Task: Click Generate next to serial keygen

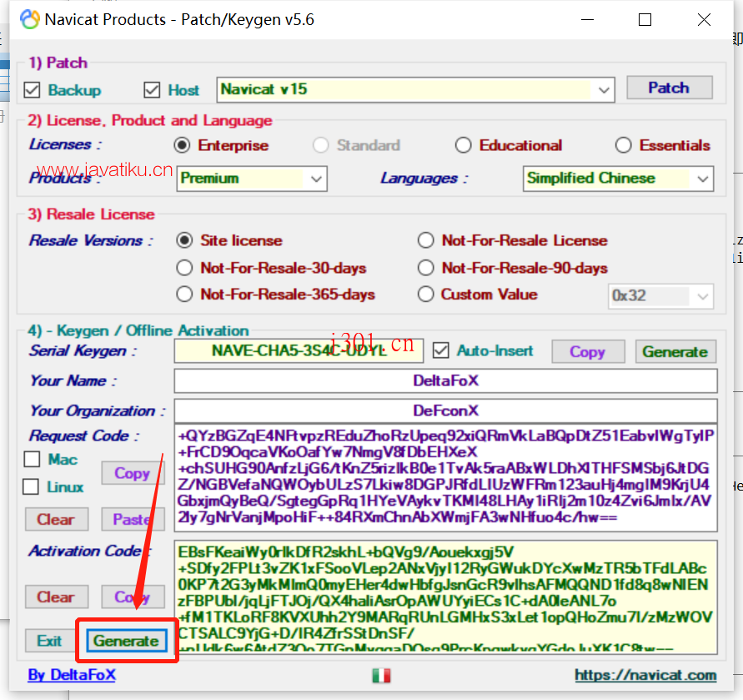Action: 675,351
